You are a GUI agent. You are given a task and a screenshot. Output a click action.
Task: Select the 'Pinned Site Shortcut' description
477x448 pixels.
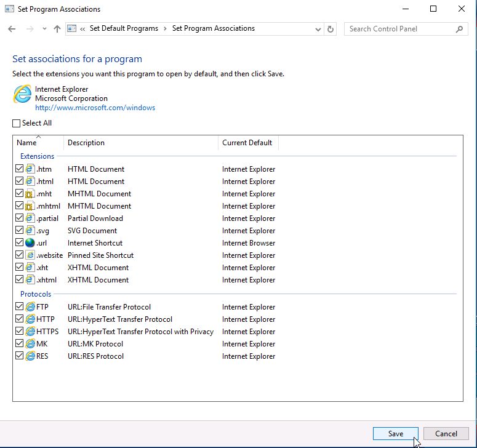pos(101,255)
